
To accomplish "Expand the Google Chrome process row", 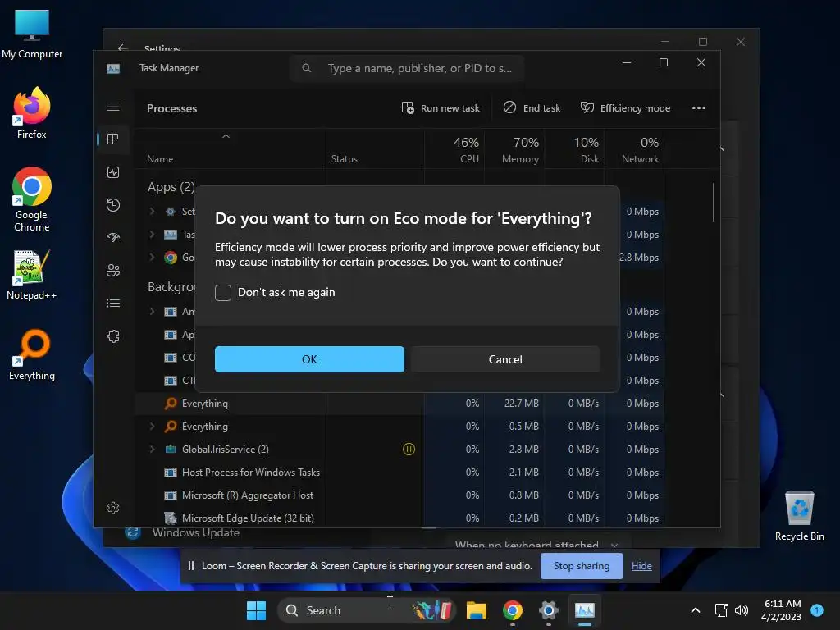I will pos(152,257).
